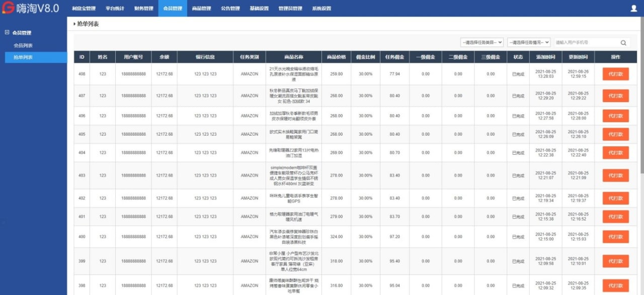Open the 请选择任务情况 dropdown
Image resolution: width=644 pixels, height=295 pixels.
pos(528,43)
